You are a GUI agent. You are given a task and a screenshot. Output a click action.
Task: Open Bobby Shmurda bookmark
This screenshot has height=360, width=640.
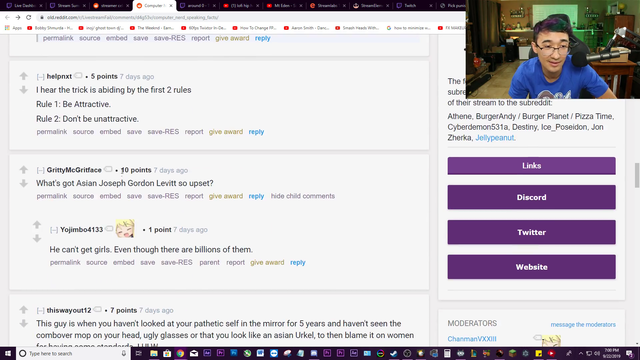50,28
